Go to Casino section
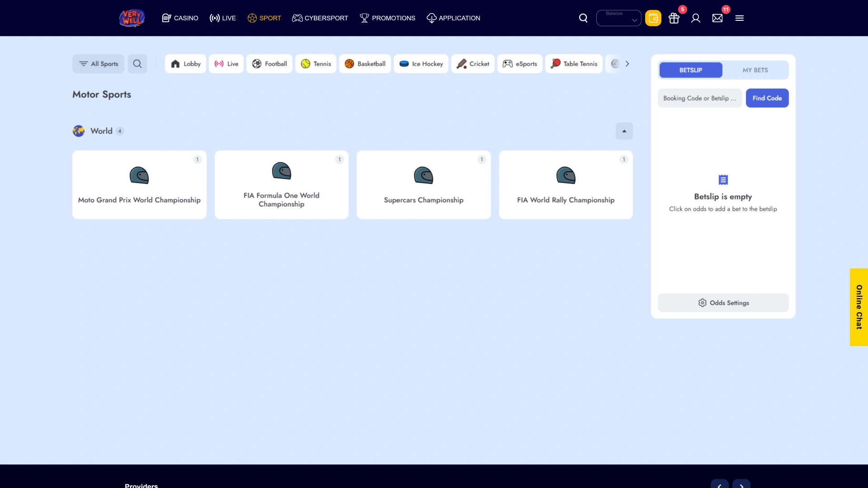 click(x=180, y=18)
